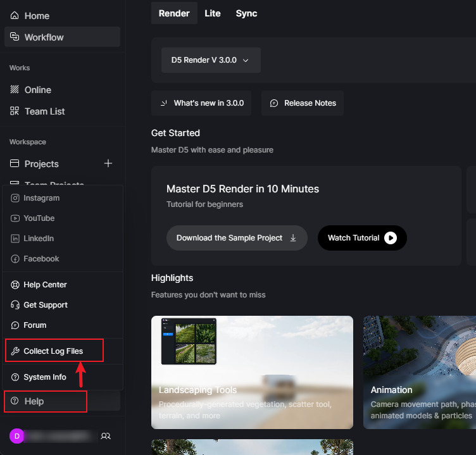Click Download the Sample Project
Screen dimensions: 476x455
point(236,238)
